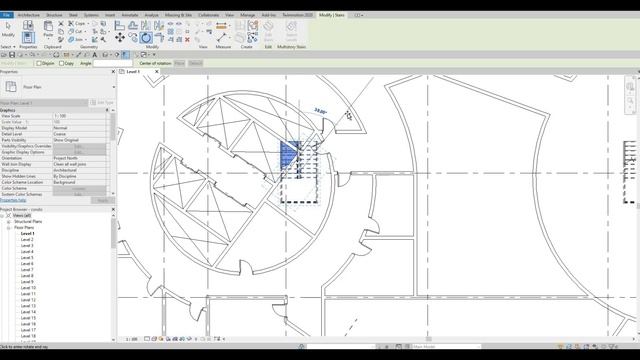Activate the highlighted Rotate tool
This screenshot has width=640, height=360.
click(146, 38)
